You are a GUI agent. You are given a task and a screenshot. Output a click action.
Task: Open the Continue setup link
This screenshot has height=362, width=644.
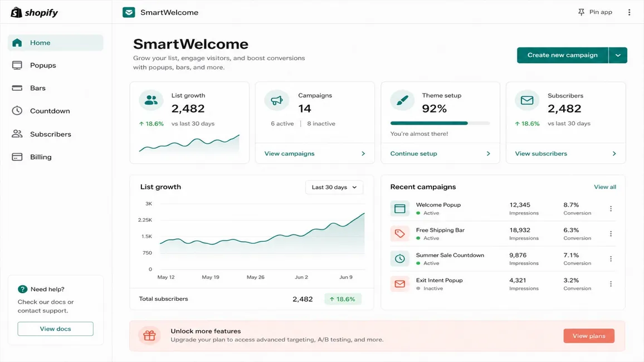pos(413,154)
